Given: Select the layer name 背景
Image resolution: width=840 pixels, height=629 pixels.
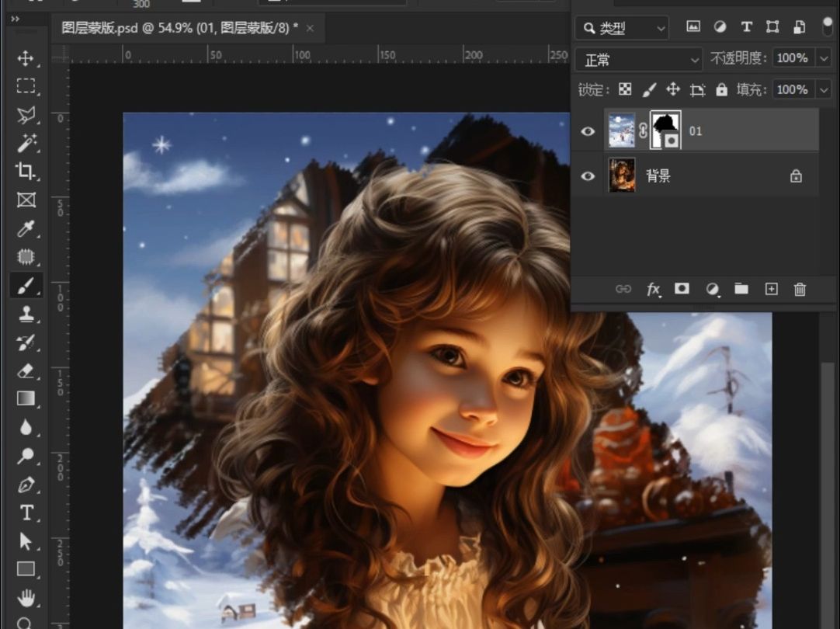Looking at the screenshot, I should click(x=658, y=175).
